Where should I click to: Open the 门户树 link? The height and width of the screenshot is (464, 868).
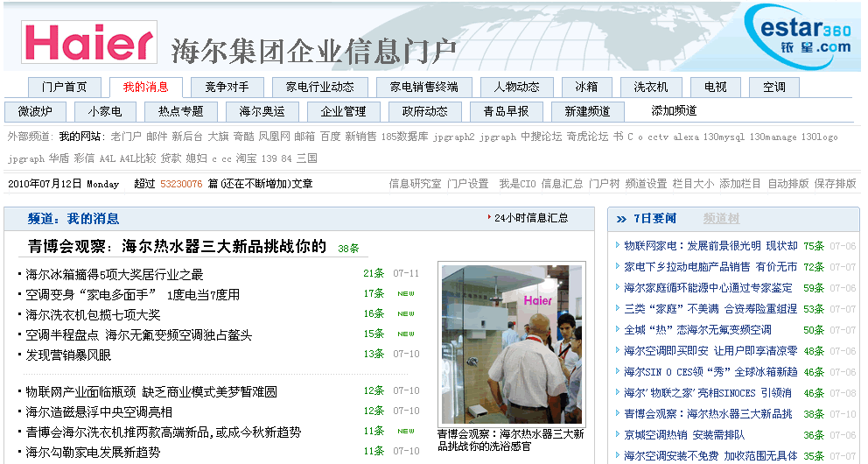[604, 183]
